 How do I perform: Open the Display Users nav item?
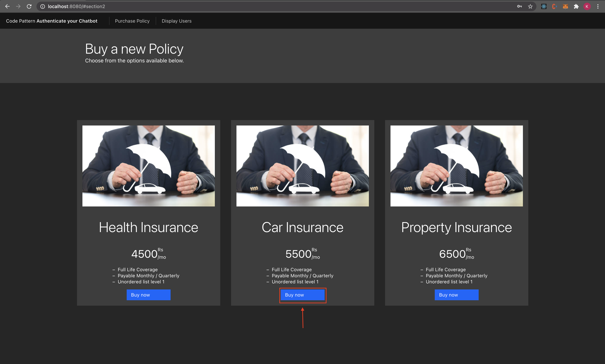177,21
